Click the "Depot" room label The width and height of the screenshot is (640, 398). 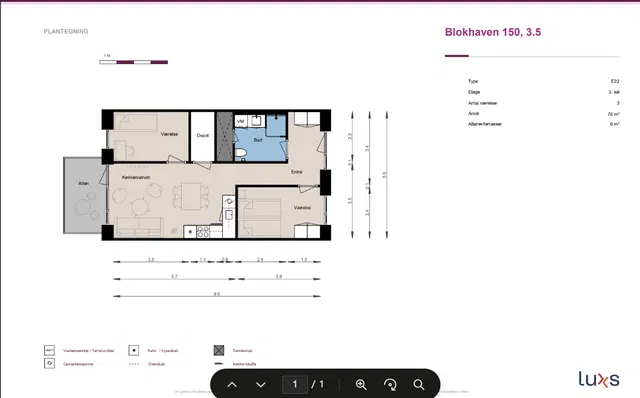[x=203, y=136]
